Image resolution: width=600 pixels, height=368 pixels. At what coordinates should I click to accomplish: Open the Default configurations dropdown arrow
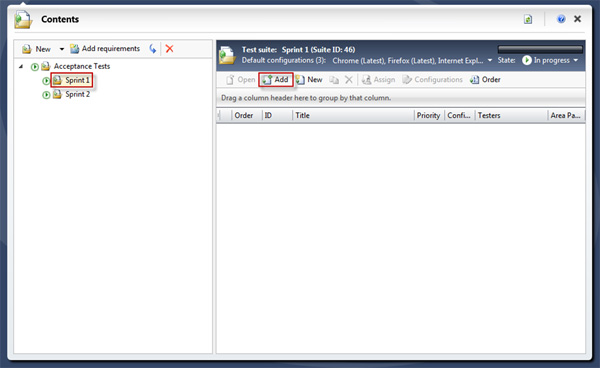click(490, 60)
